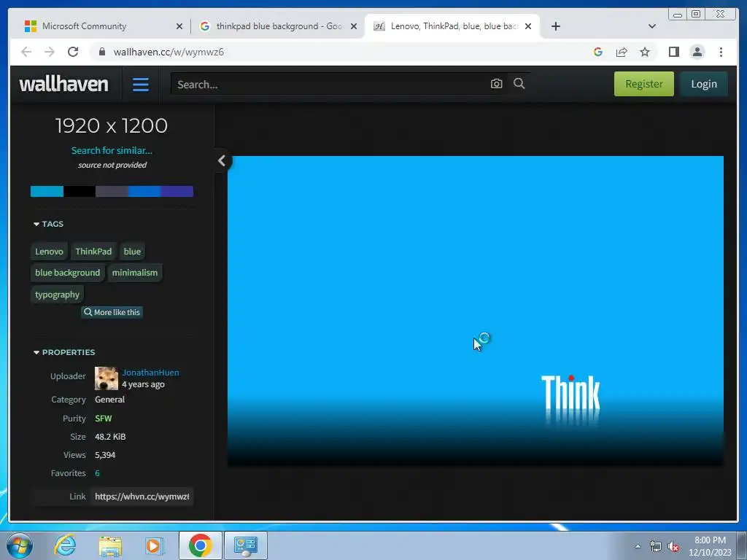The height and width of the screenshot is (560, 747).
Task: Open JonathanHuen profile link
Action: (150, 373)
